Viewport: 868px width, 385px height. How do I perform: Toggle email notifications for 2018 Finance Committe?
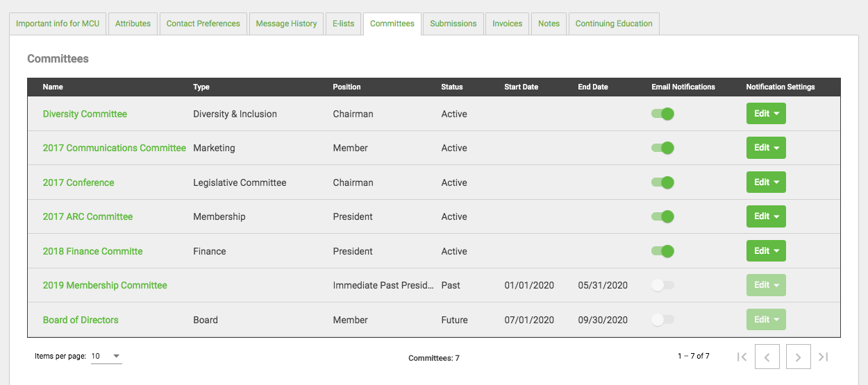point(662,251)
